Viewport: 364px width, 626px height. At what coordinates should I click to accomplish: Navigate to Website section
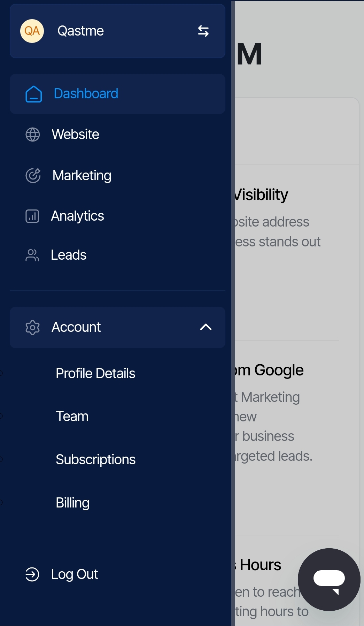[x=75, y=135]
